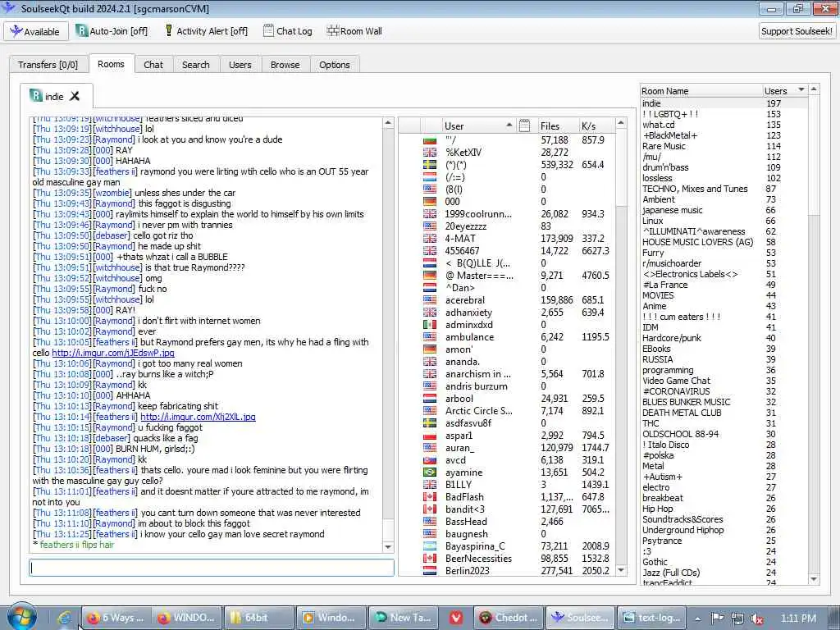Image resolution: width=840 pixels, height=630 pixels.
Task: Go to the Search tab
Action: pyautogui.click(x=195, y=64)
